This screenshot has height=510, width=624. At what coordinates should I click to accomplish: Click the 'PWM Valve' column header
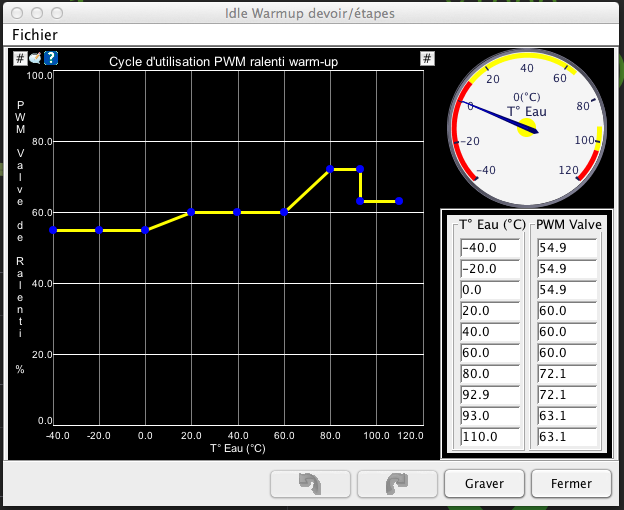click(569, 225)
